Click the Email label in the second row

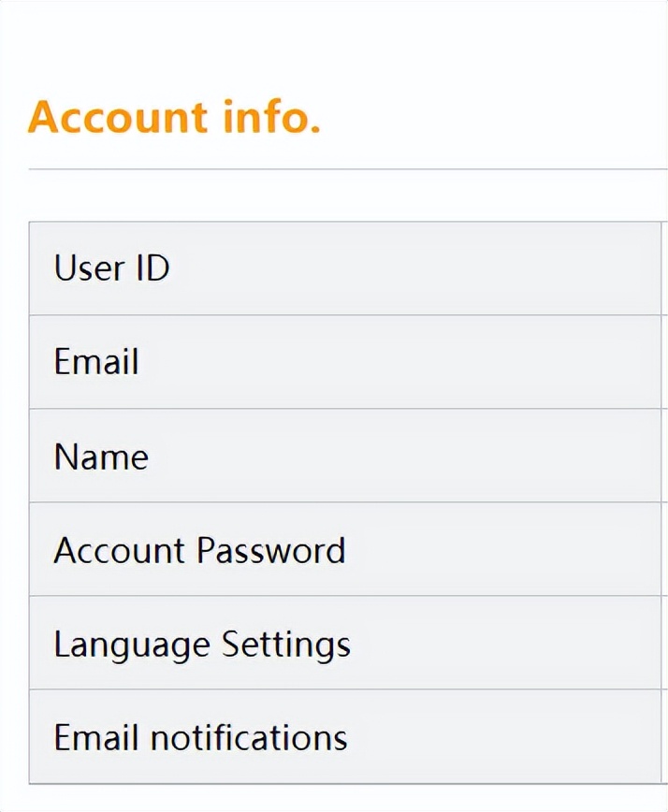(95, 362)
